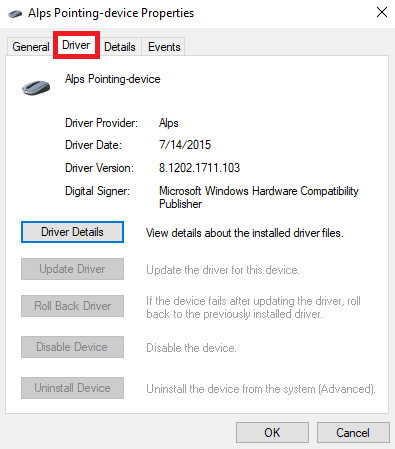This screenshot has width=395, height=449.
Task: Click the Driver Version label
Action: tap(99, 168)
